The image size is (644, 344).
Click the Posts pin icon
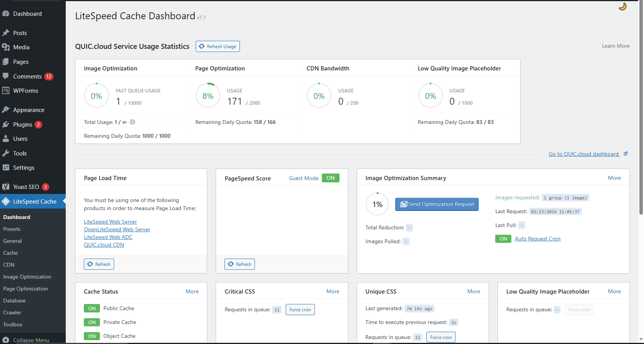pos(6,33)
